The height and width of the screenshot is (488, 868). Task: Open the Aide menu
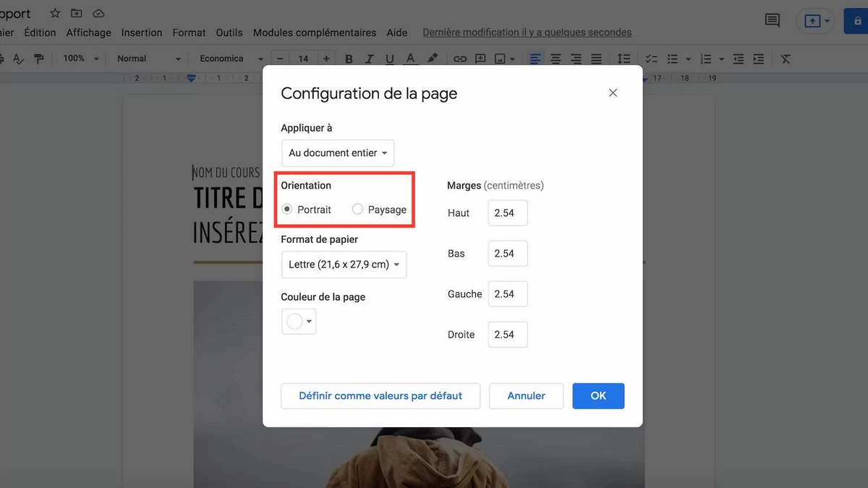pyautogui.click(x=397, y=33)
